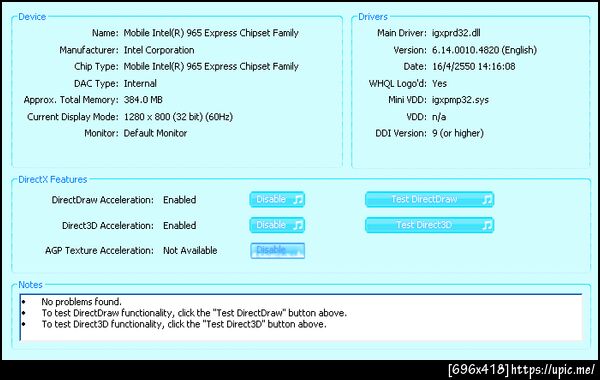Click the 'Main Driver:' label
Viewport: 600px width, 380px height.
pos(402,33)
